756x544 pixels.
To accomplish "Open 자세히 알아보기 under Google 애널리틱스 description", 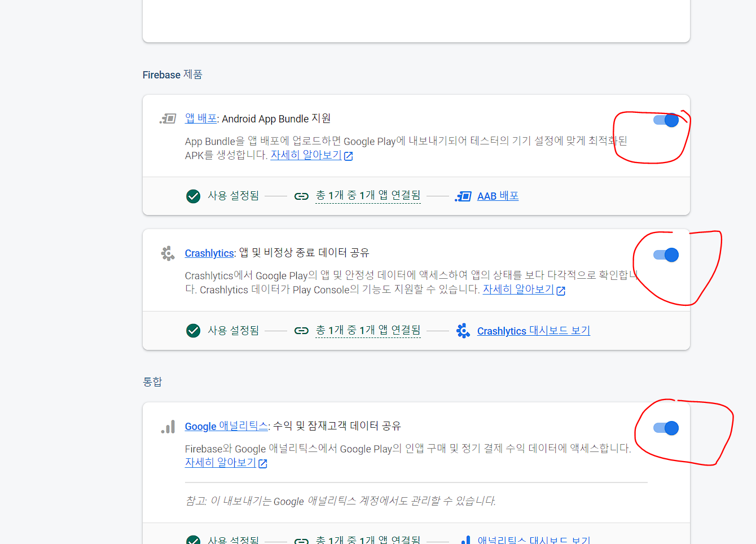I will [x=220, y=463].
